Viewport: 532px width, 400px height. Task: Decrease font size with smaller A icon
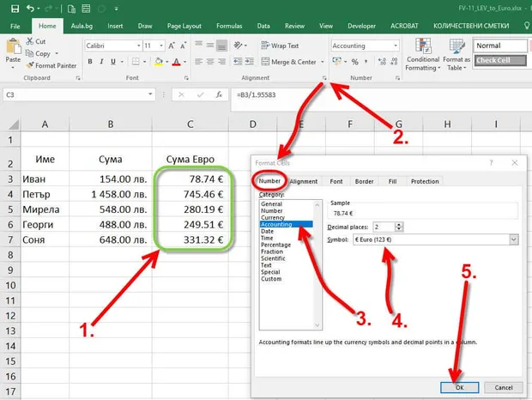pos(184,45)
